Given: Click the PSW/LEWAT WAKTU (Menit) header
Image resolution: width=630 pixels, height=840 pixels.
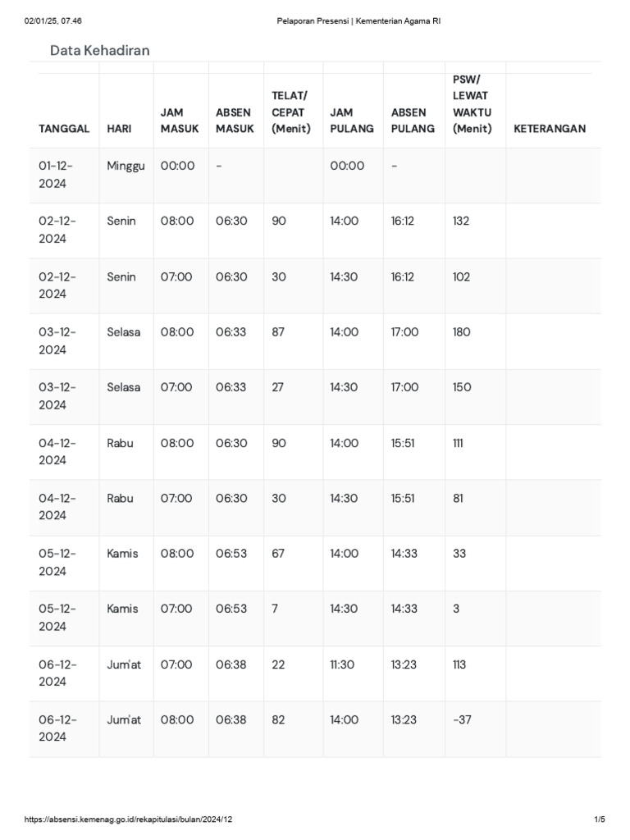Looking at the screenshot, I should pyautogui.click(x=472, y=104).
